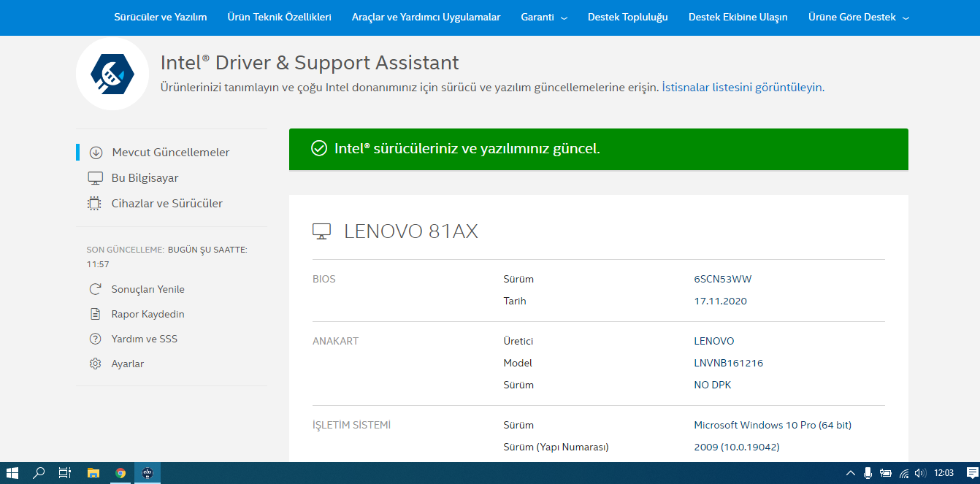980x484 pixels.
Task: Go to Ürün Teknik Özellikleri
Action: coord(279,17)
